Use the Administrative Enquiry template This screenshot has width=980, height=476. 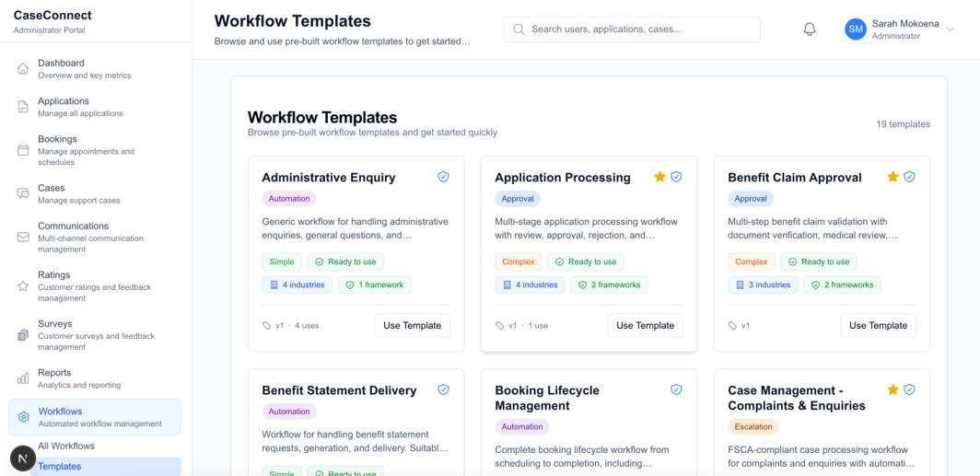pyautogui.click(x=412, y=325)
